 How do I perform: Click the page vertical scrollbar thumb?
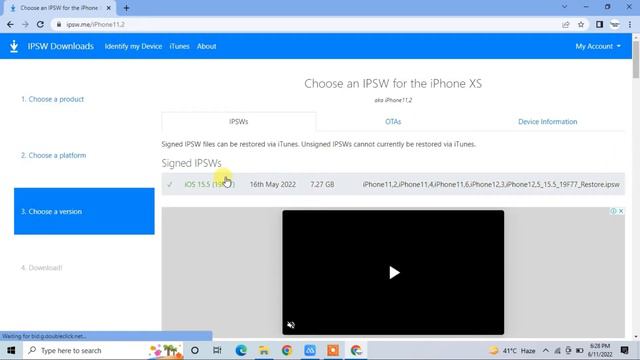tap(636, 59)
